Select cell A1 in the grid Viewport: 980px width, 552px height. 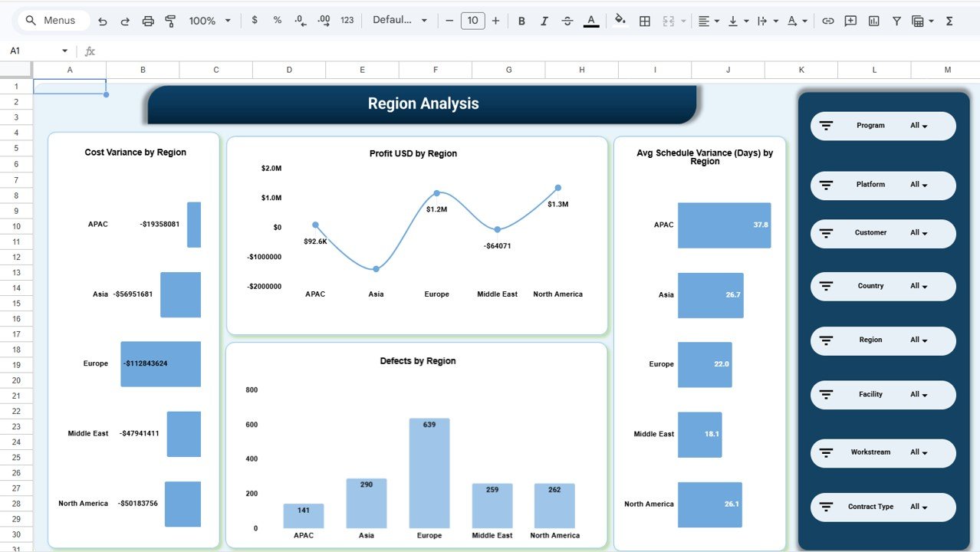70,86
